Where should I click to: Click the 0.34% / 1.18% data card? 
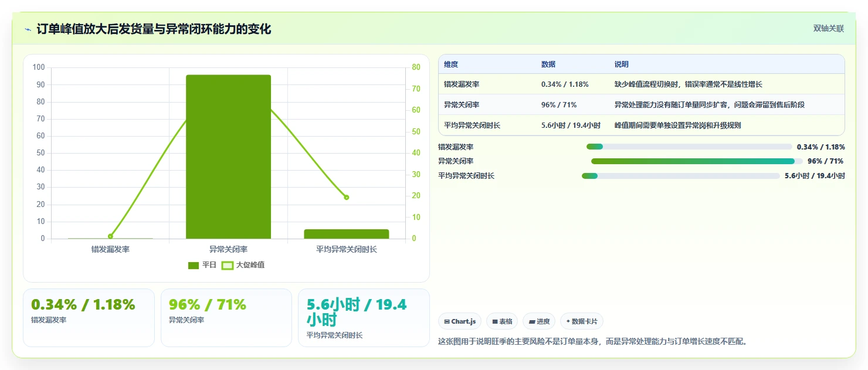(89, 317)
